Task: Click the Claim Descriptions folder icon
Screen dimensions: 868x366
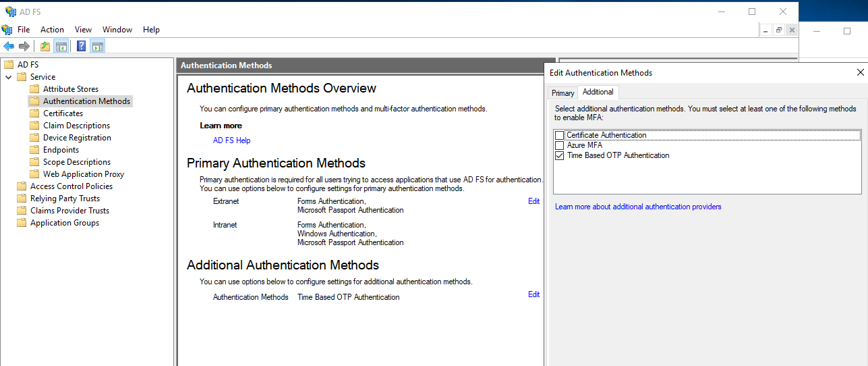Action: point(34,126)
